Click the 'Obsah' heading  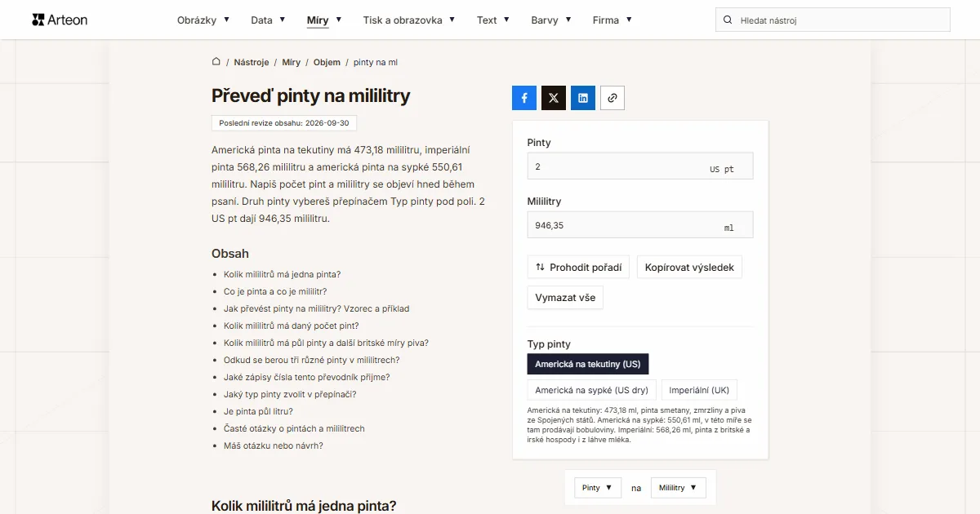coord(230,254)
